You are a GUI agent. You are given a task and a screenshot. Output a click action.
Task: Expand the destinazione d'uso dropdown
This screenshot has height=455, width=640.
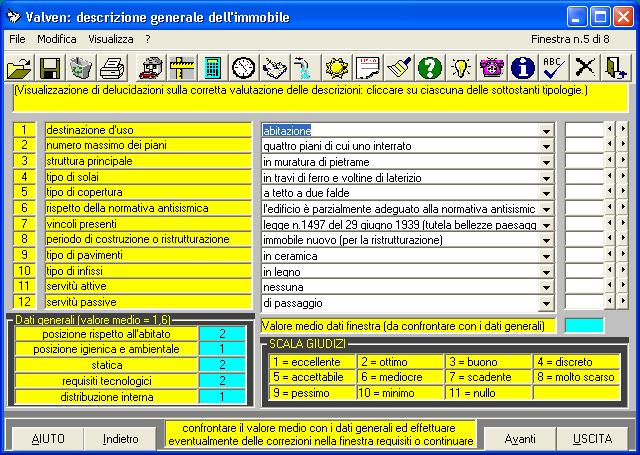[x=546, y=130]
